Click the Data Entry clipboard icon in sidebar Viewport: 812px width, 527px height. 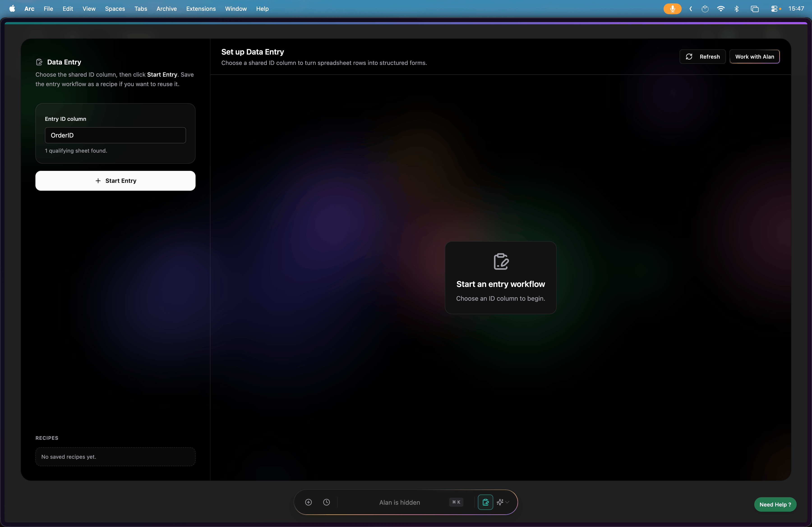(x=39, y=62)
